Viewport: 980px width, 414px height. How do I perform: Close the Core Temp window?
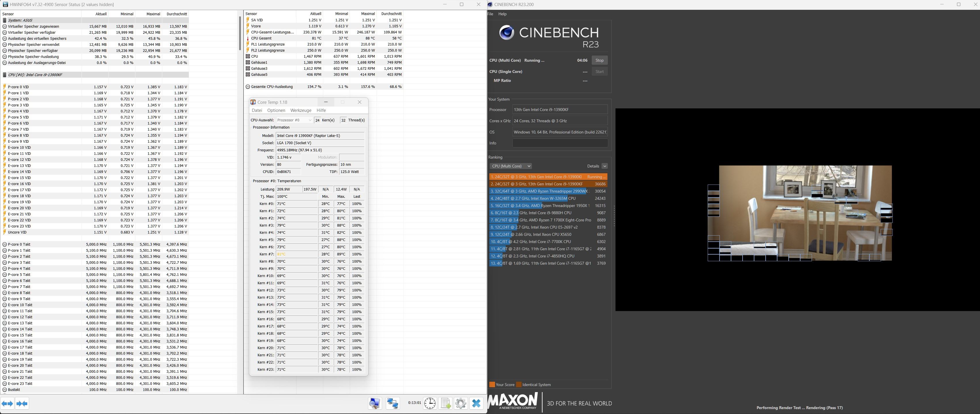[x=360, y=102]
